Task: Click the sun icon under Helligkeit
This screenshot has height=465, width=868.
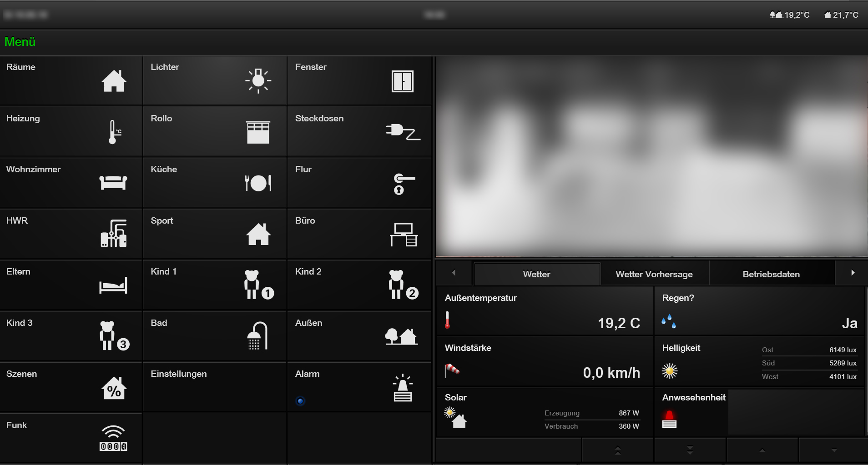Action: click(x=670, y=371)
